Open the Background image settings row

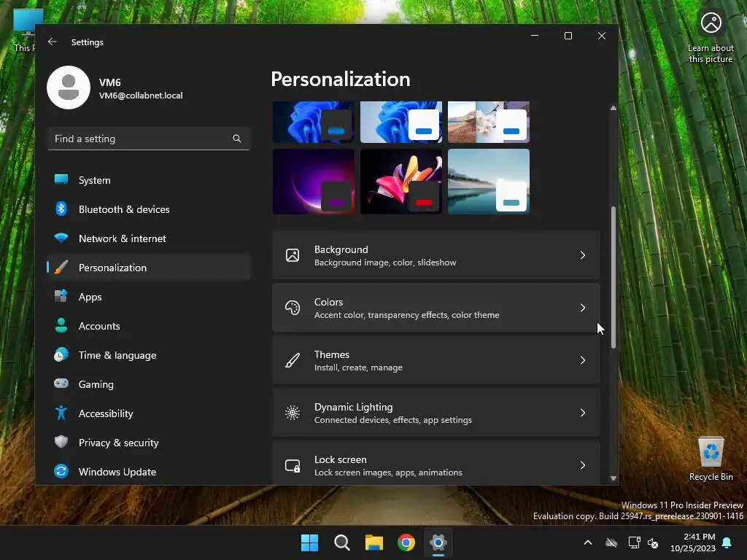(436, 255)
